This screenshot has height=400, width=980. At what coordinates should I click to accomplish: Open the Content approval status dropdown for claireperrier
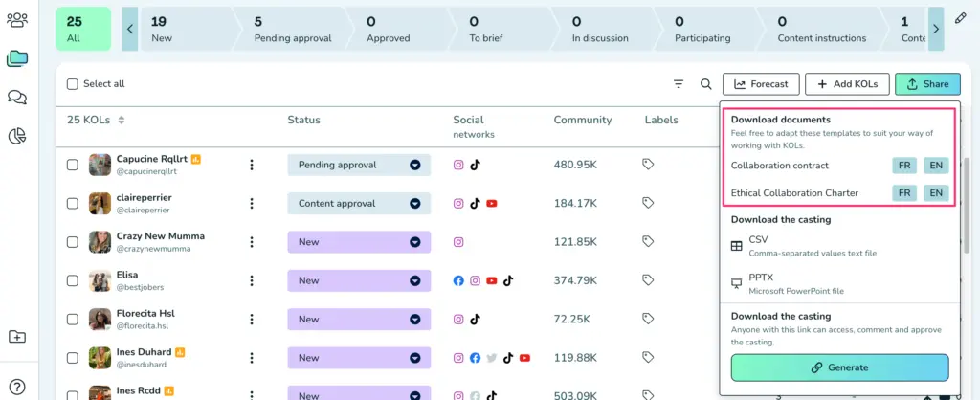(x=359, y=203)
